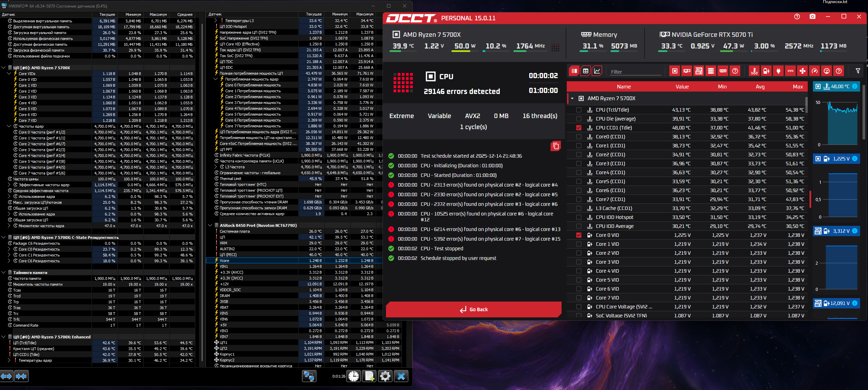Click the sensor Filter text field
This screenshot has width=868, height=390.
[635, 72]
